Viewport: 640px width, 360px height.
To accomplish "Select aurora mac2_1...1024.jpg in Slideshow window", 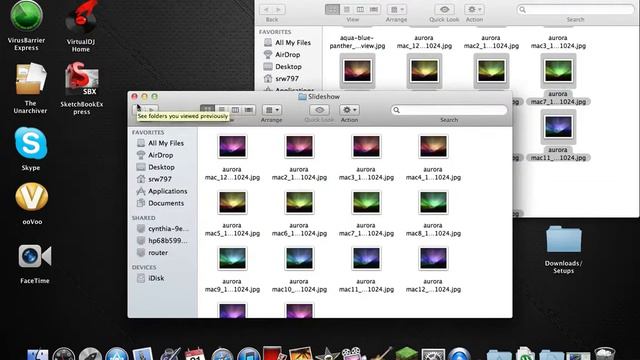I will tap(299, 147).
